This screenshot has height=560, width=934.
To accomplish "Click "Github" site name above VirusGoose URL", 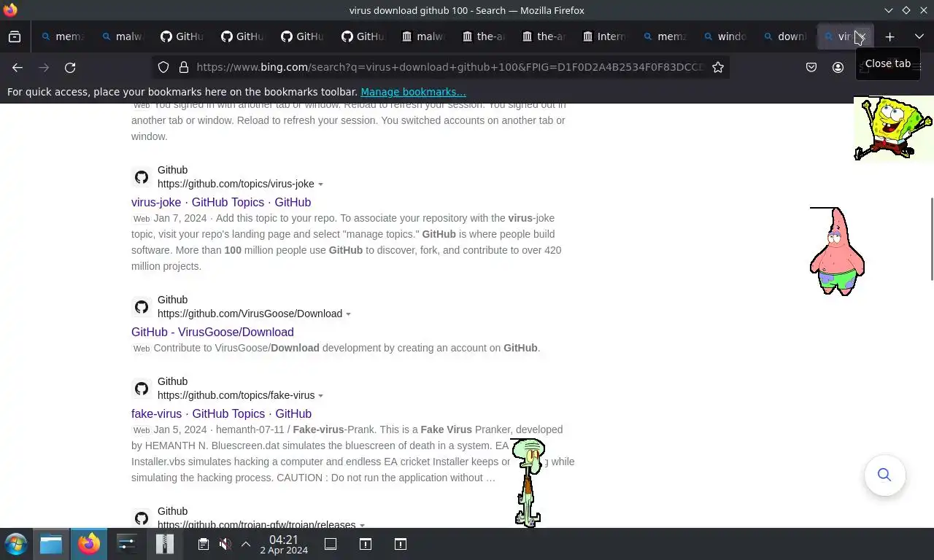I will click(x=172, y=300).
